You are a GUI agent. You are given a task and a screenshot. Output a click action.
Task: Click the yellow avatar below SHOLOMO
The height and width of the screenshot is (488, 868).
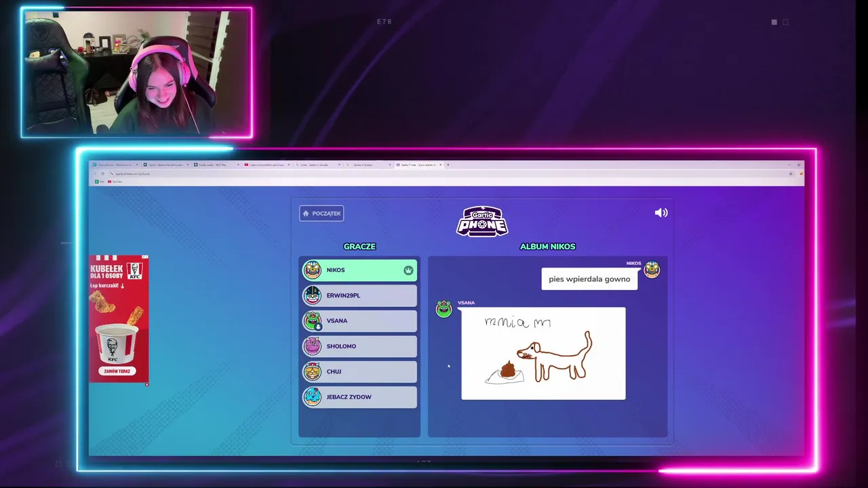pyautogui.click(x=313, y=371)
